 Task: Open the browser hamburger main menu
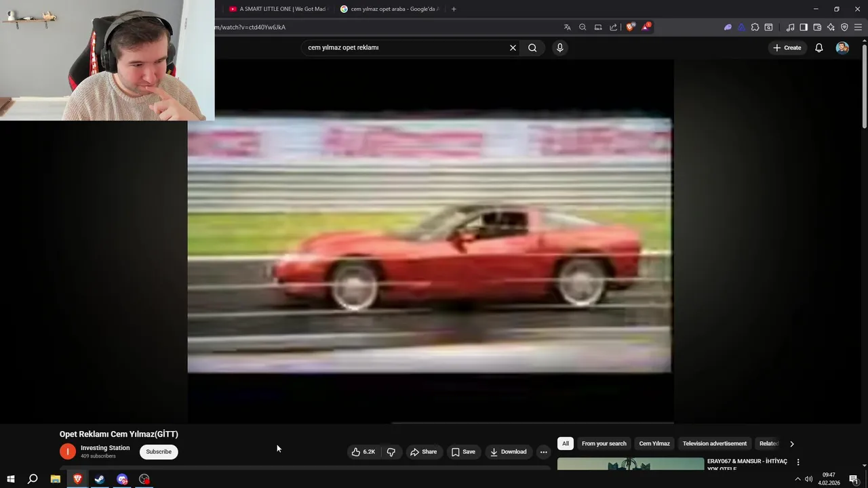click(x=858, y=27)
